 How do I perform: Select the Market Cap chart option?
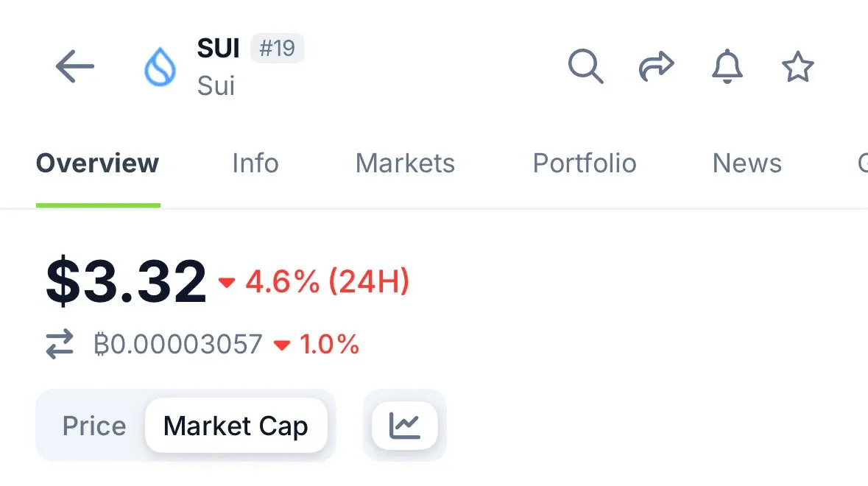click(236, 426)
